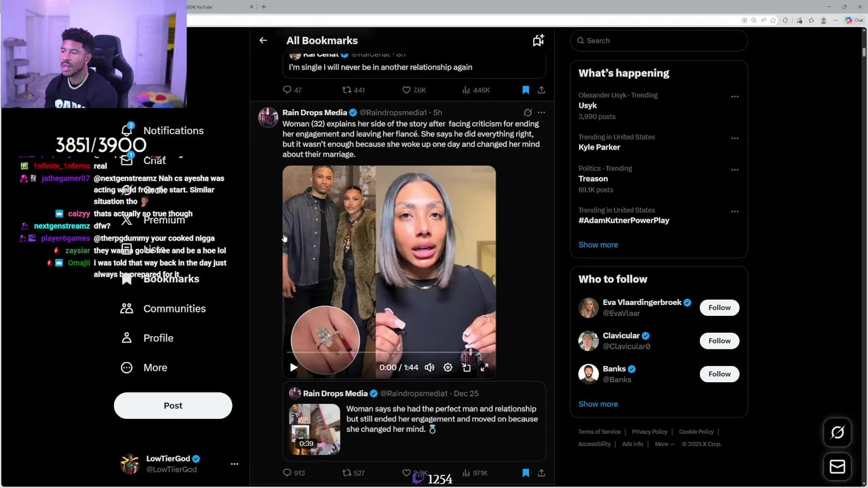Expand video to fullscreen

click(x=484, y=367)
